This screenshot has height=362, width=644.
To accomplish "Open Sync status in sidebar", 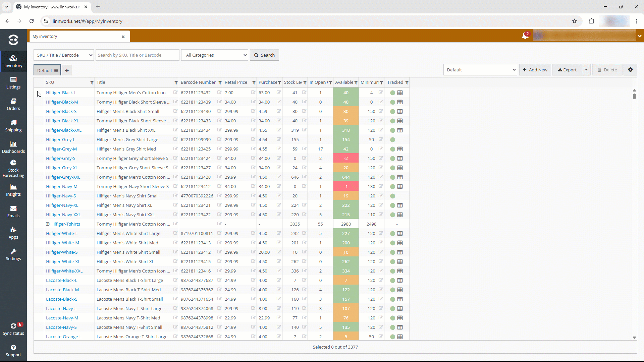I will click(13, 329).
